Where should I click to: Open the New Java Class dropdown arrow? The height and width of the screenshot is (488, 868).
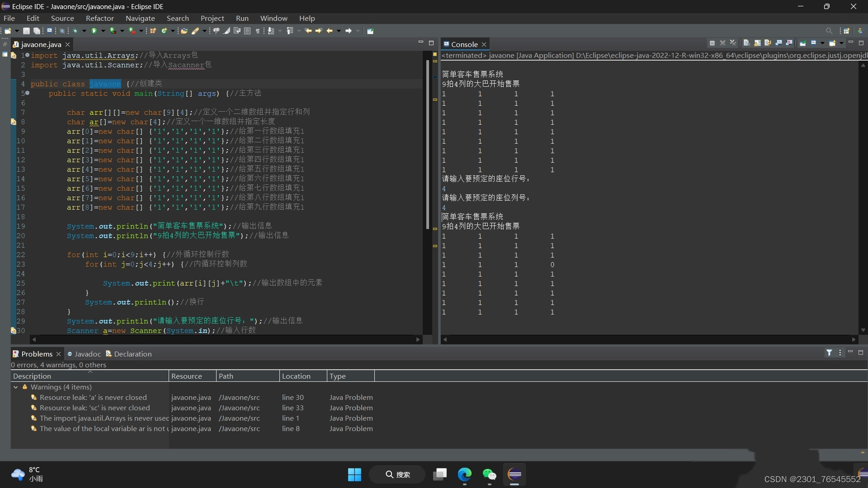[173, 31]
